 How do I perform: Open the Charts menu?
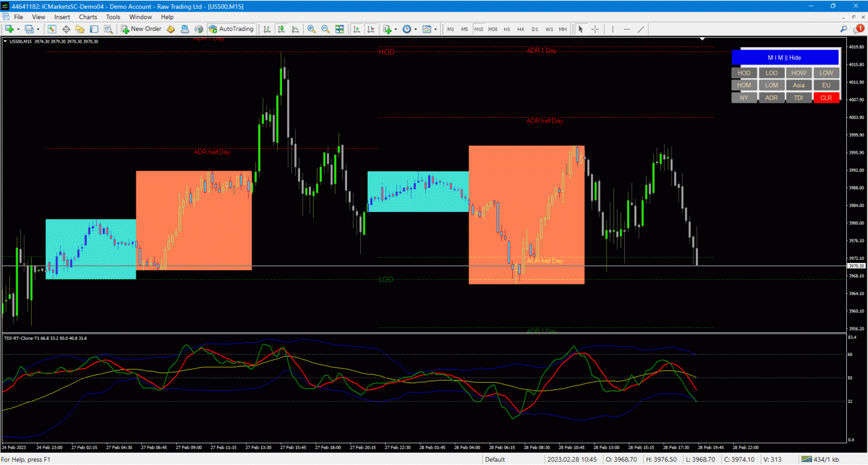click(88, 17)
